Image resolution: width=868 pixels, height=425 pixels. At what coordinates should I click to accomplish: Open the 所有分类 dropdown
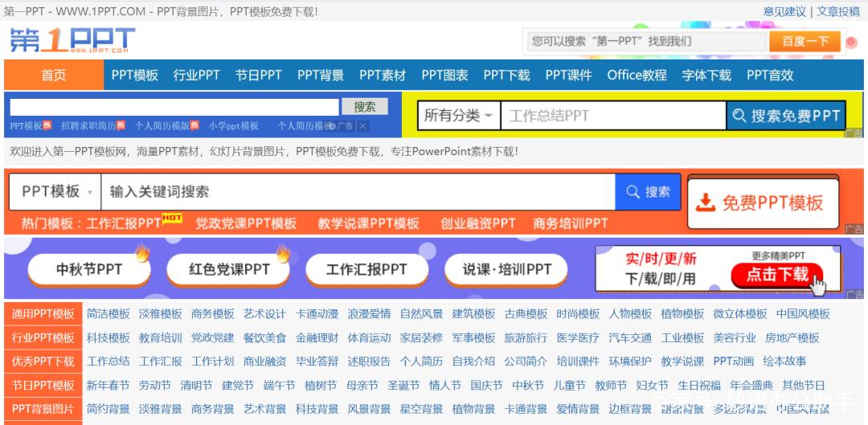pos(458,116)
